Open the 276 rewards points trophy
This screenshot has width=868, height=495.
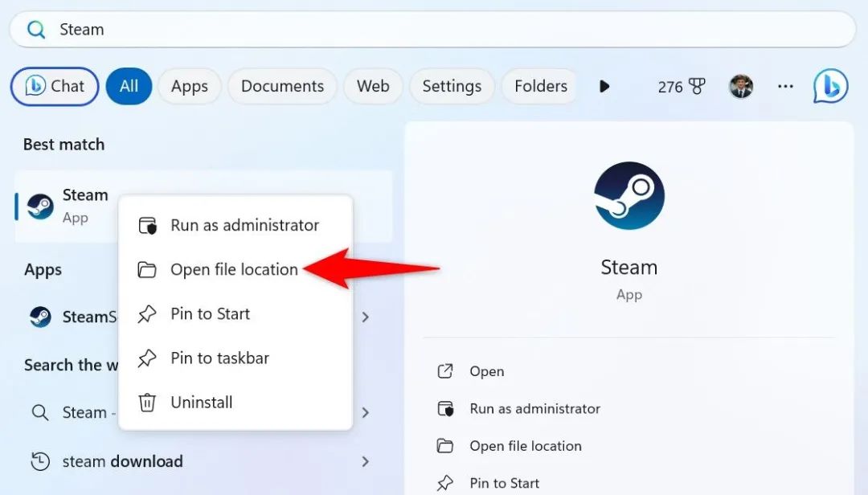682,86
